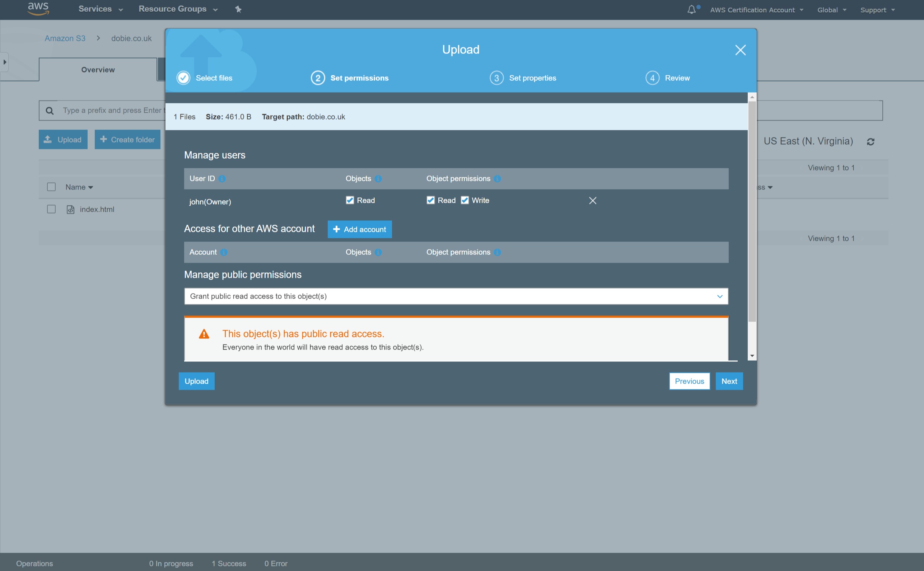This screenshot has height=571, width=924.
Task: Click info icon next to Account header
Action: pyautogui.click(x=224, y=252)
